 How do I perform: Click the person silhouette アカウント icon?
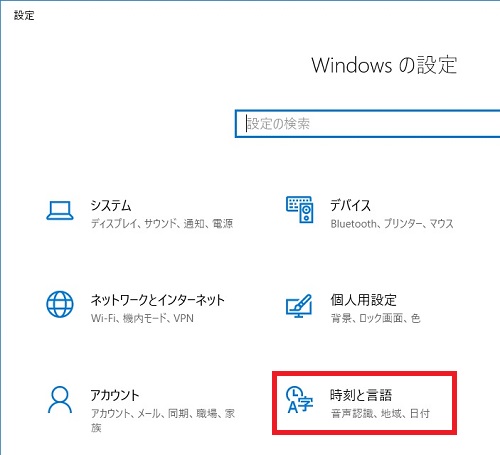[60, 399]
